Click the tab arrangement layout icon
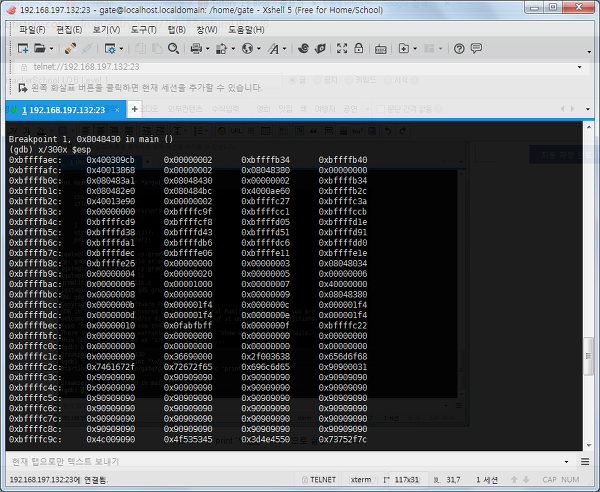 (429, 49)
